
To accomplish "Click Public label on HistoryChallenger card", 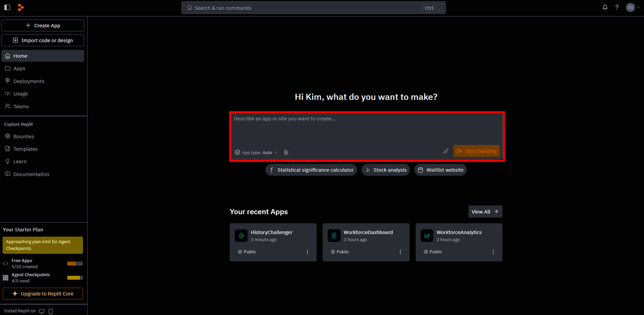I will point(247,252).
